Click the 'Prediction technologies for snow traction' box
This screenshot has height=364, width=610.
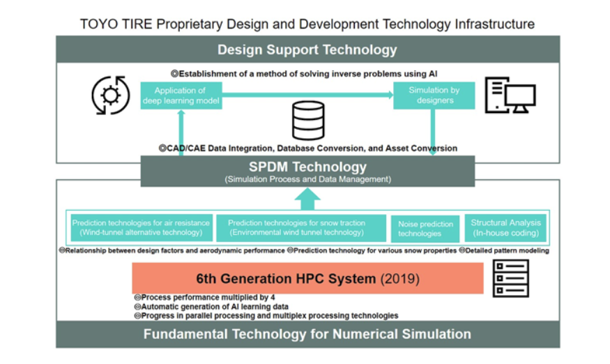click(301, 228)
